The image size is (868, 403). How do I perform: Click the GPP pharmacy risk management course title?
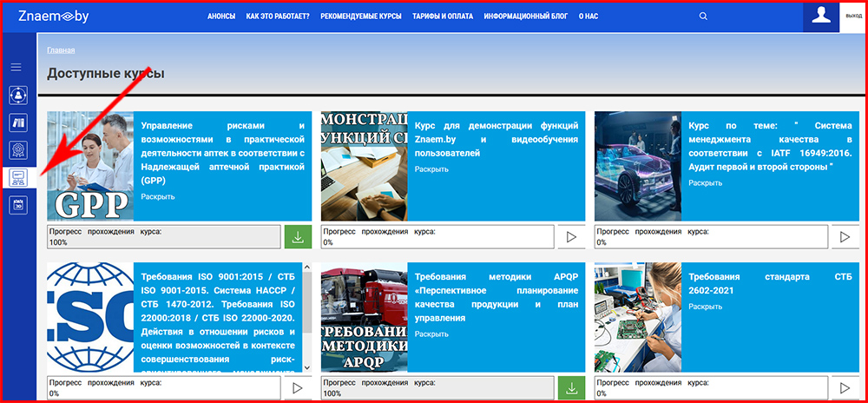tap(223, 153)
